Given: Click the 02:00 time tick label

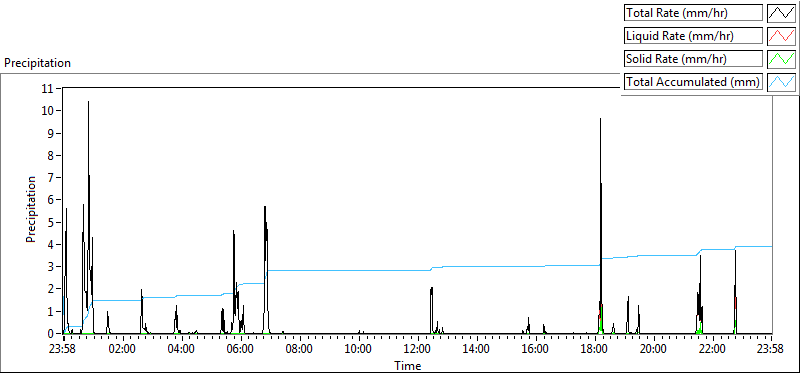Looking at the screenshot, I should tap(122, 350).
